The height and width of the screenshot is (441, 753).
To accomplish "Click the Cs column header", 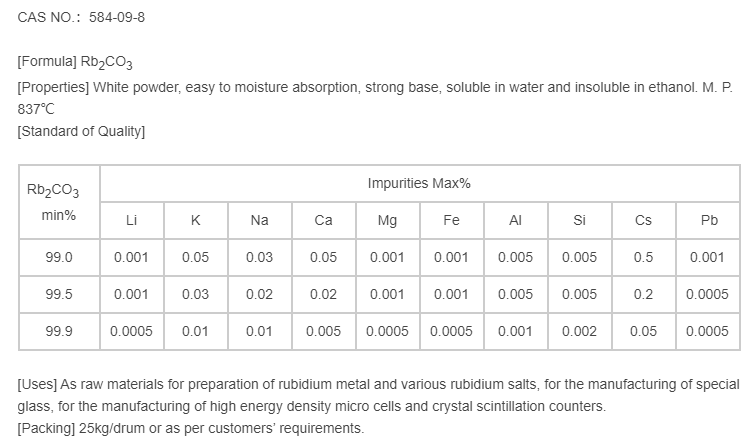I will tap(643, 221).
